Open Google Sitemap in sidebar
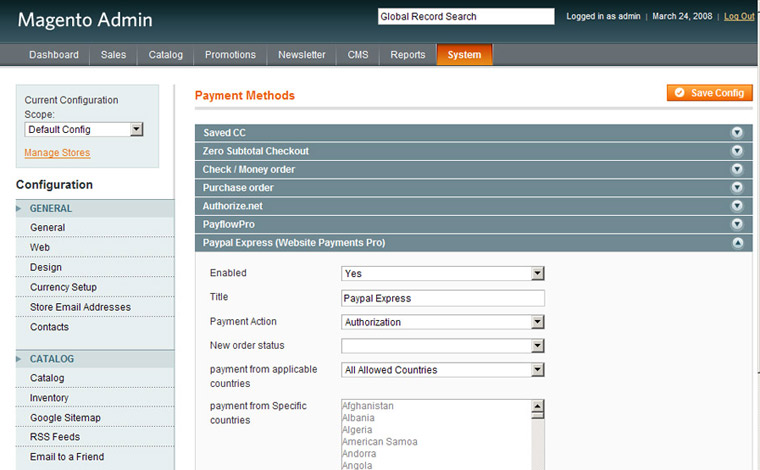 point(65,418)
